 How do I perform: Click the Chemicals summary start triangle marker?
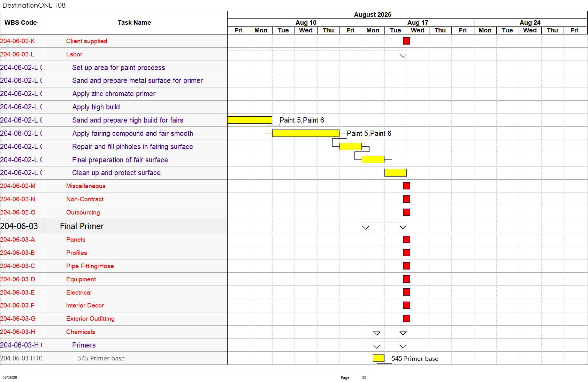376,333
